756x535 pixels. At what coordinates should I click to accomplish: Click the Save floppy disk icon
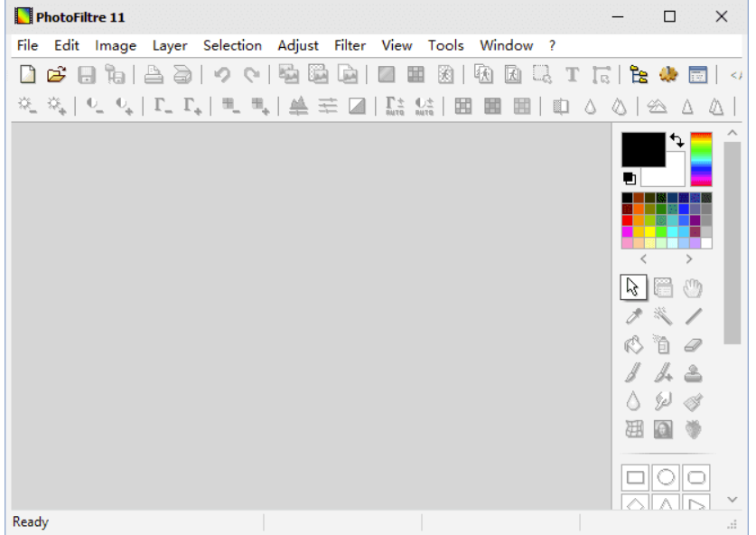click(x=87, y=75)
